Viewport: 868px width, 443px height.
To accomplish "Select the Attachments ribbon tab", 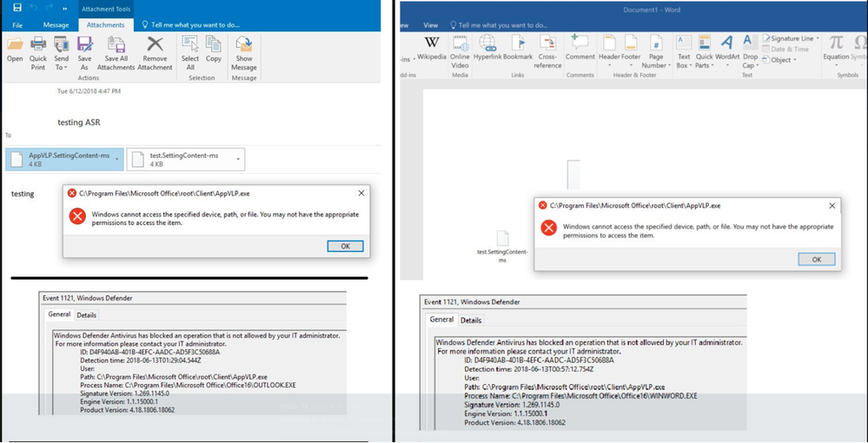I will coord(106,25).
